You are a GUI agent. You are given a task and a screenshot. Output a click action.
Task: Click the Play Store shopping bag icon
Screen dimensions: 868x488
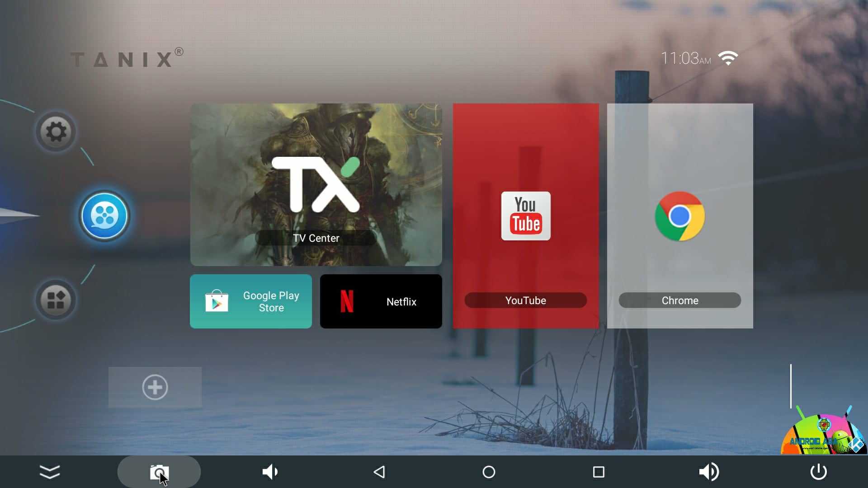tap(217, 301)
